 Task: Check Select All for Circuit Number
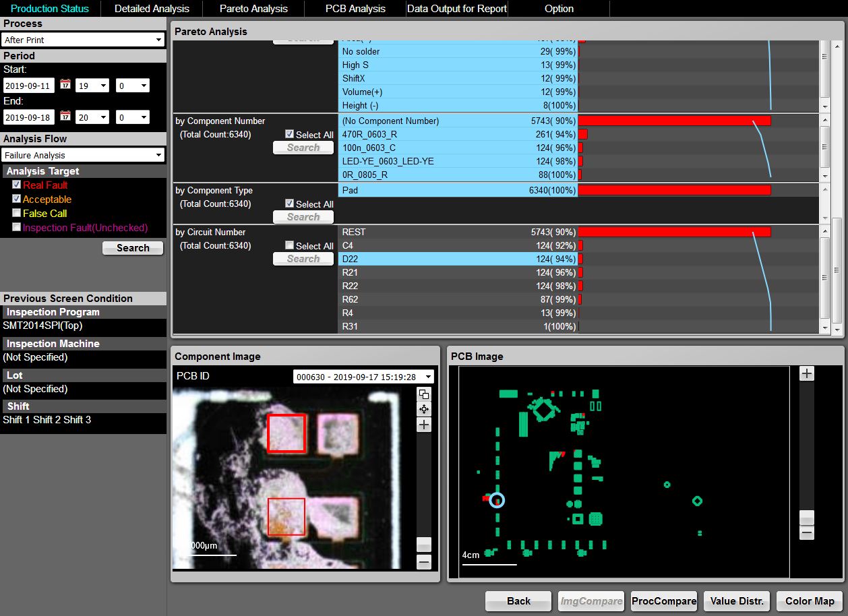tap(289, 245)
